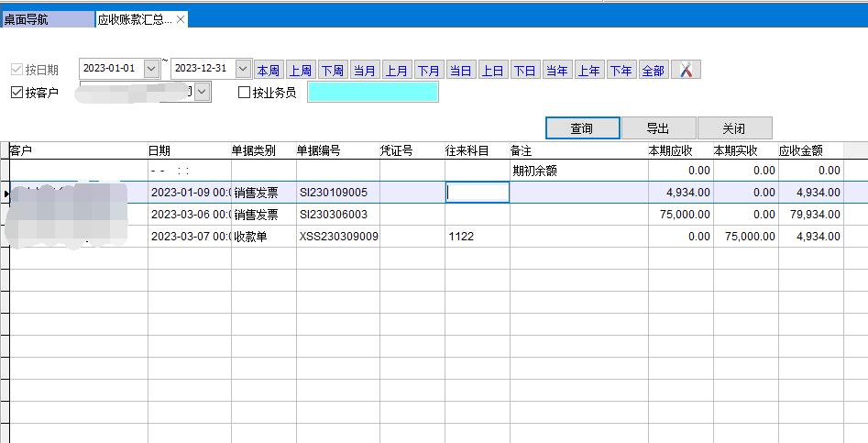Enable the 按业务员 checkbox
This screenshot has width=868, height=443.
244,92
